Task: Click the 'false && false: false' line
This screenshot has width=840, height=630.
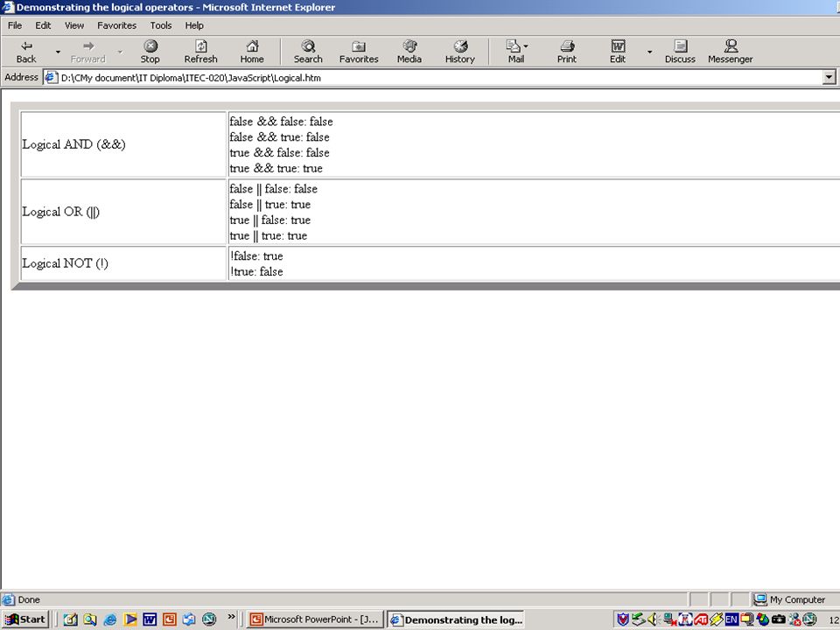Action: click(281, 122)
